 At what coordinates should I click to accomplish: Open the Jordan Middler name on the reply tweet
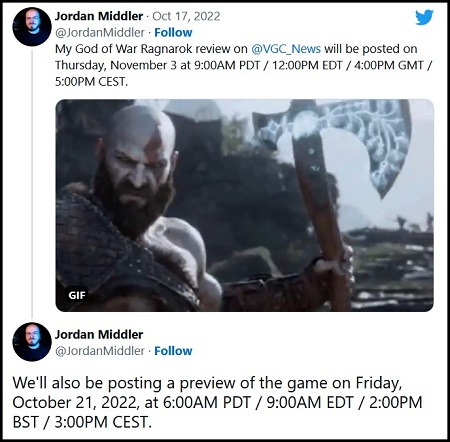(99, 334)
